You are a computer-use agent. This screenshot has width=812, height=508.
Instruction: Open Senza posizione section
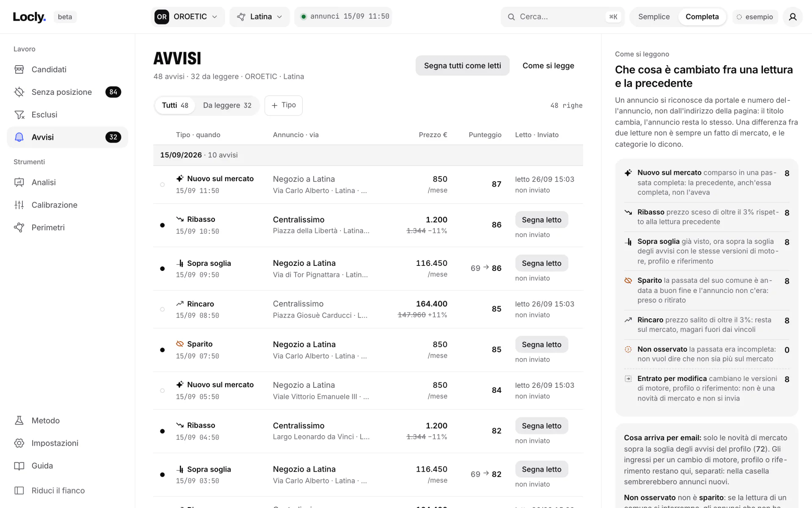click(67, 92)
